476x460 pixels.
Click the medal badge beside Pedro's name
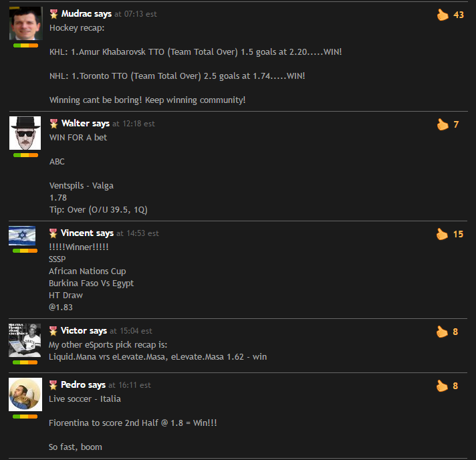coord(53,385)
